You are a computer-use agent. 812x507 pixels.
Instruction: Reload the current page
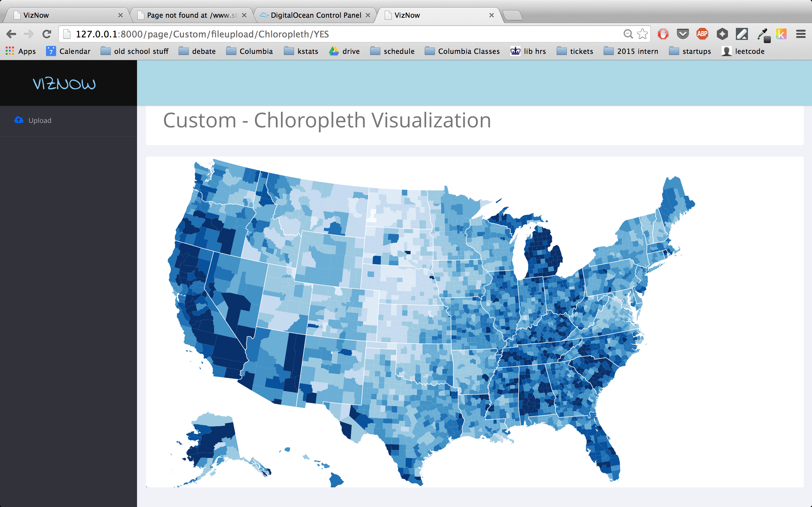pos(47,34)
